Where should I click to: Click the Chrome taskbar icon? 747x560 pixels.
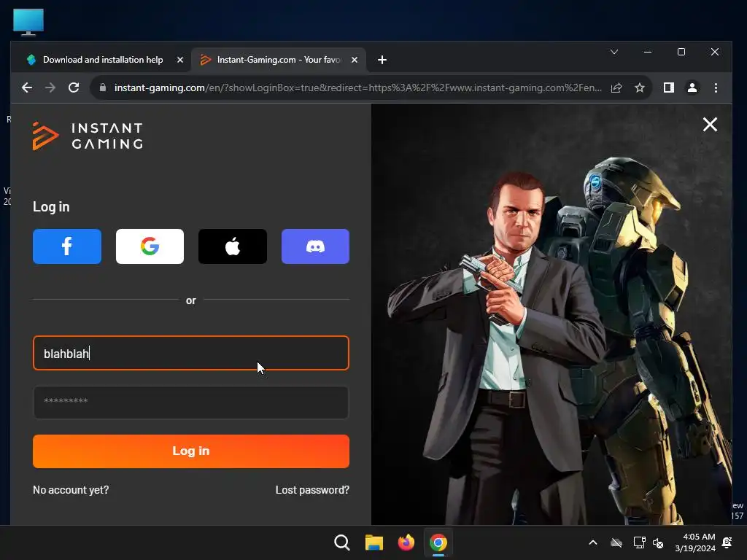[x=438, y=542]
